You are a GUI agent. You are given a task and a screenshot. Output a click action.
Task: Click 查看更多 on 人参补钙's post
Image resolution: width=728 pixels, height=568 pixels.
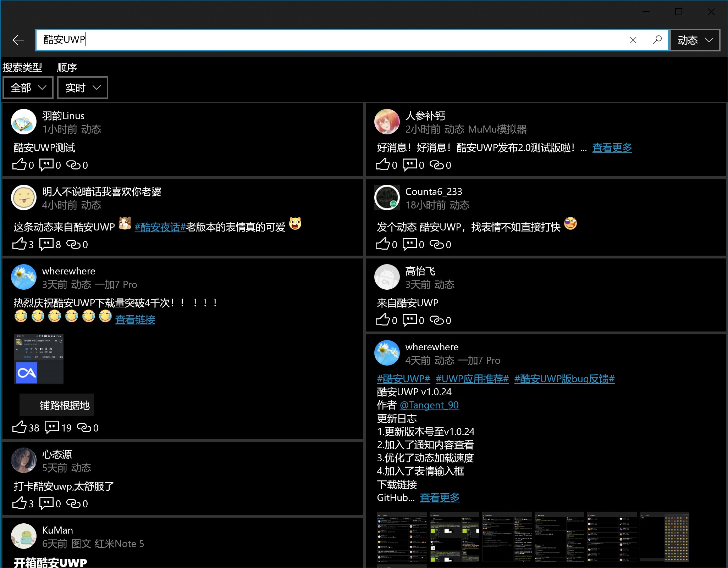612,148
